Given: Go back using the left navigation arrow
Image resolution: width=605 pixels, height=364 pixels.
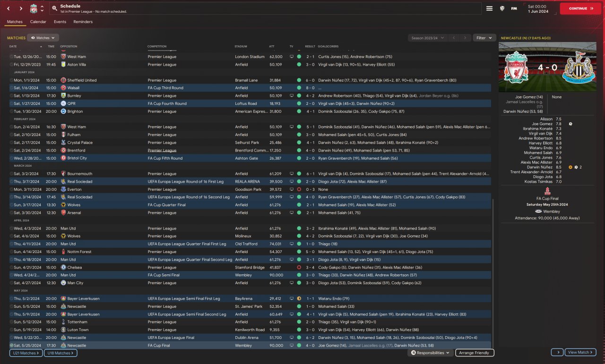Looking at the screenshot, I should click(x=9, y=8).
